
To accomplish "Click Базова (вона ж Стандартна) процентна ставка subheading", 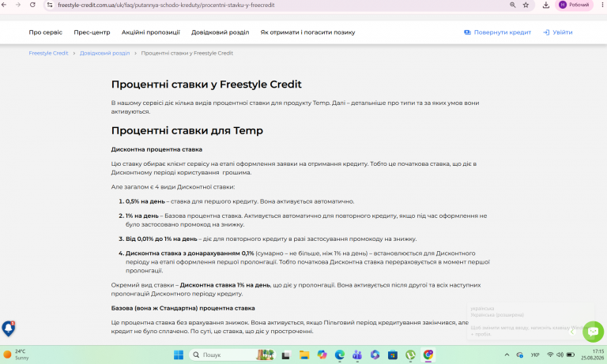I will point(183,308).
